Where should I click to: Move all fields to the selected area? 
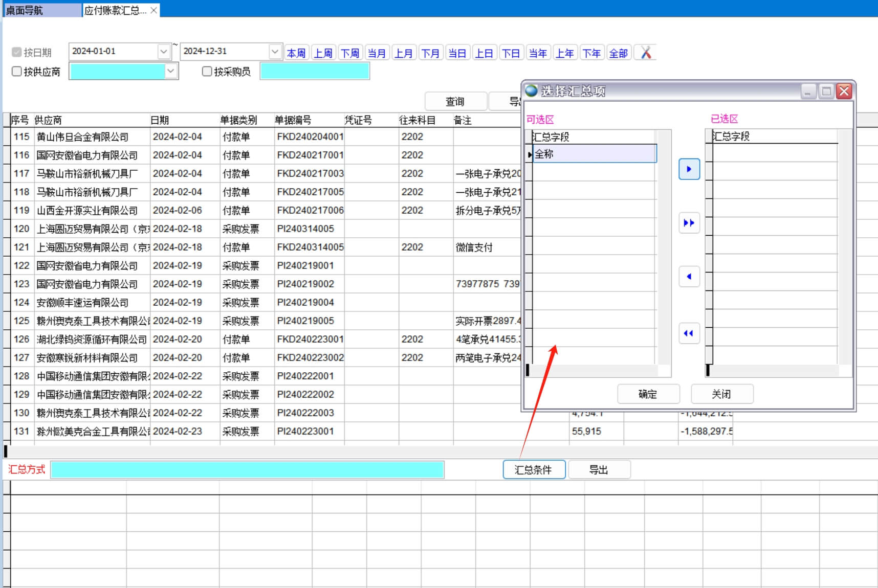[689, 223]
